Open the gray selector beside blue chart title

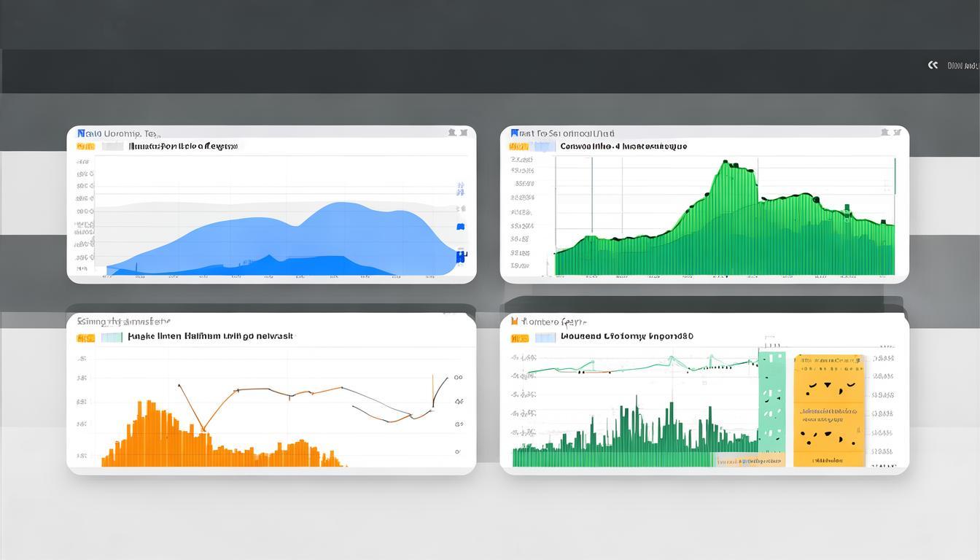[x=112, y=147]
